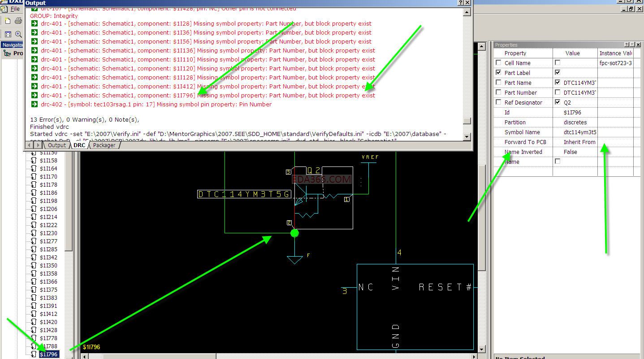Click the fit-to-view icon left of magnifier
This screenshot has height=359, width=644.
coord(8,34)
